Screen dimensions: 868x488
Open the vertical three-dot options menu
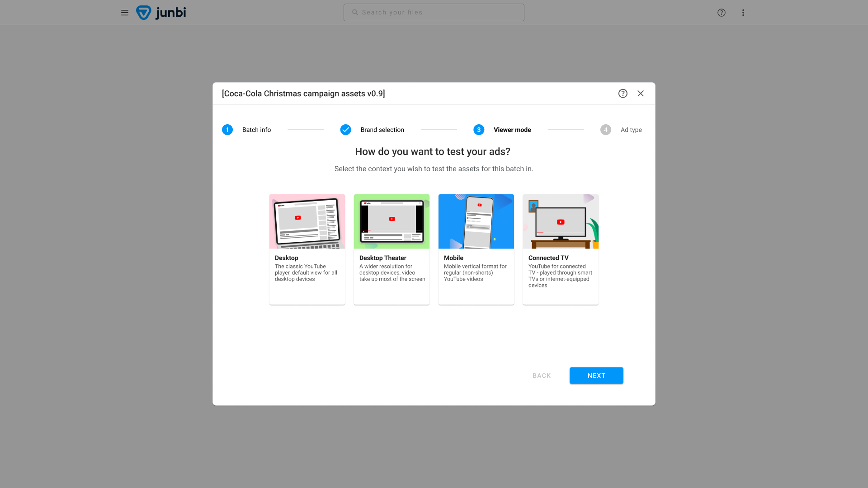743,13
